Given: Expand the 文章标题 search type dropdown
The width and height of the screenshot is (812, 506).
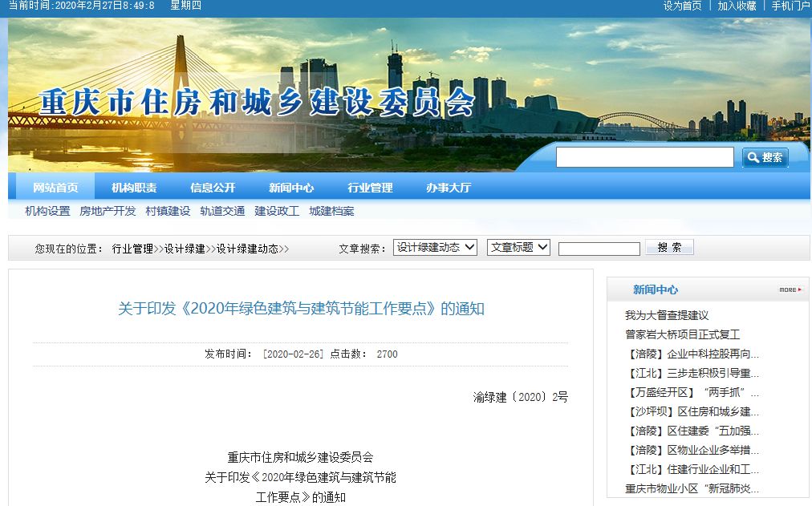Looking at the screenshot, I should pos(518,248).
